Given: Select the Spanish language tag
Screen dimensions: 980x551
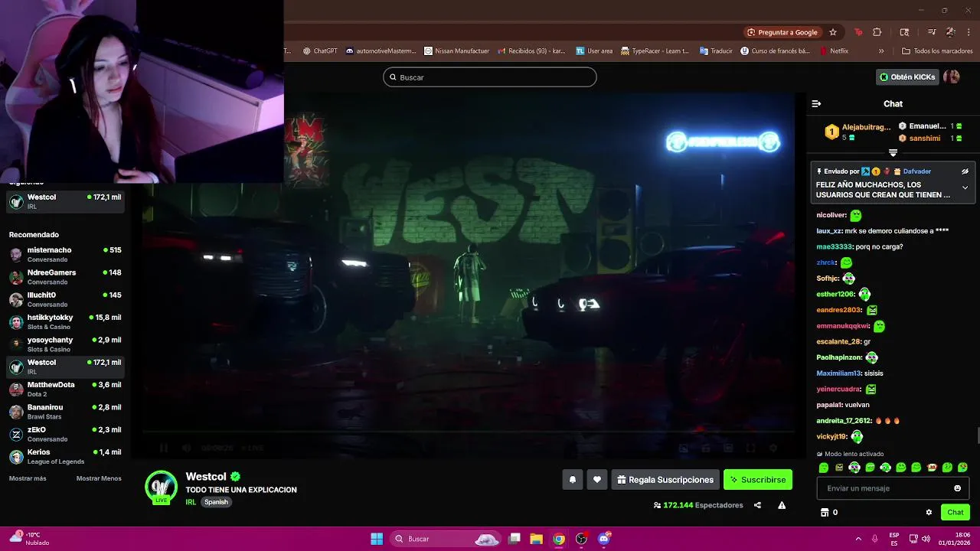Looking at the screenshot, I should point(216,502).
